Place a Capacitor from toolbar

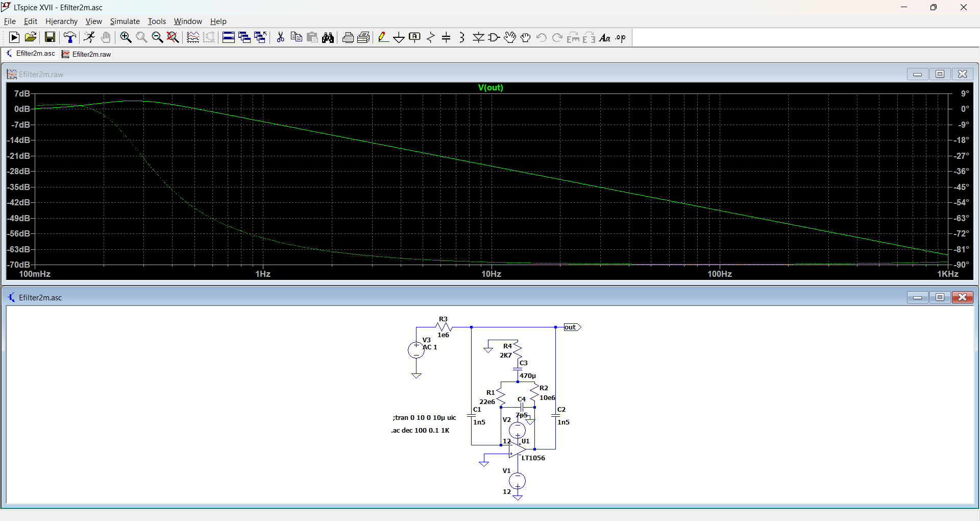coord(447,37)
